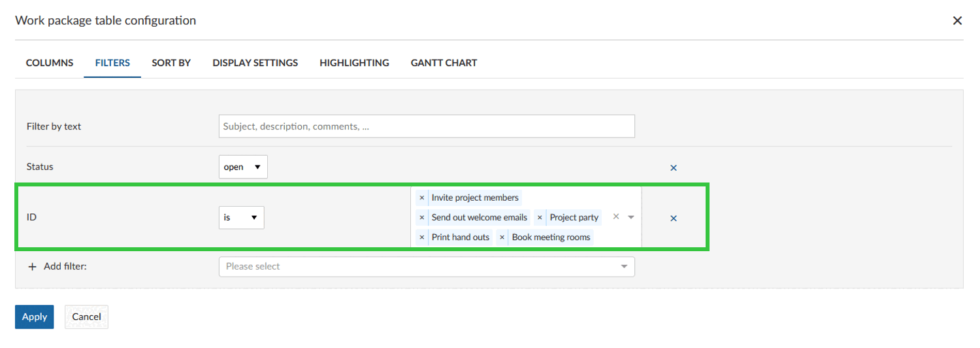980x348 pixels.
Task: Remove the Project party tag
Action: [x=540, y=217]
